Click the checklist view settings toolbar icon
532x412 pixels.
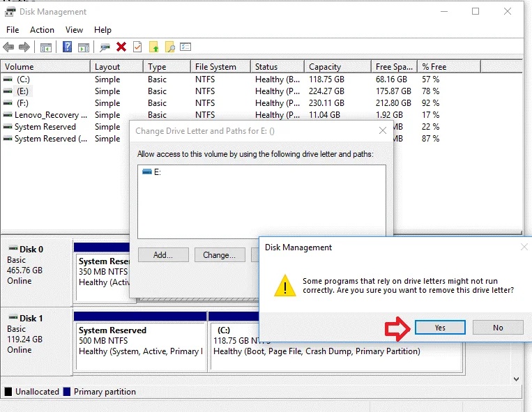pyautogui.click(x=185, y=47)
